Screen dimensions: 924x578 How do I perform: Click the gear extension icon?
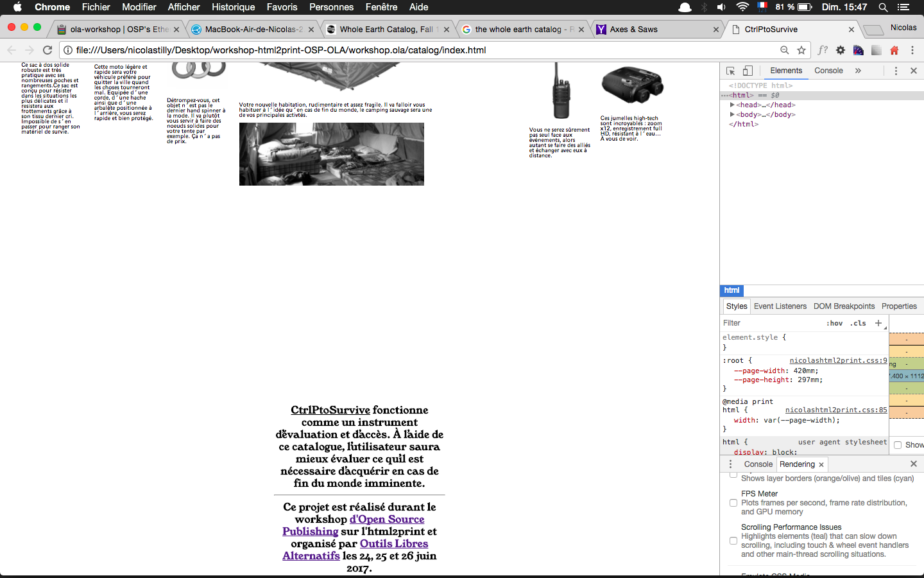841,50
